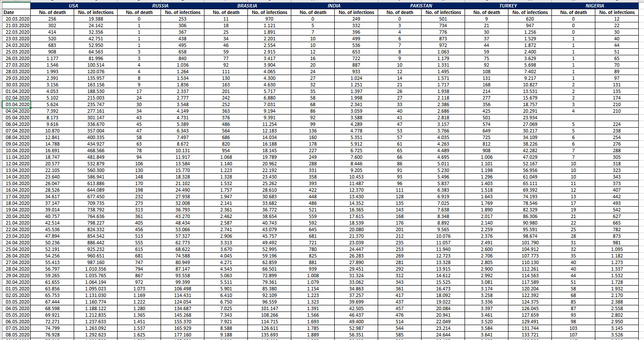
Task: Click the USA 'No. of death' subheader
Action: point(52,12)
